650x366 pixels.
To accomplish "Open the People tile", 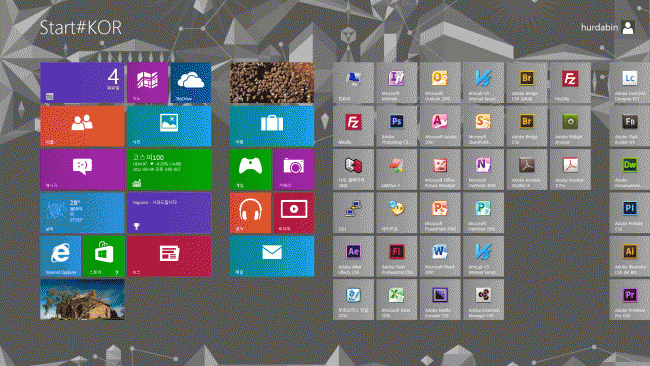I will [82, 126].
